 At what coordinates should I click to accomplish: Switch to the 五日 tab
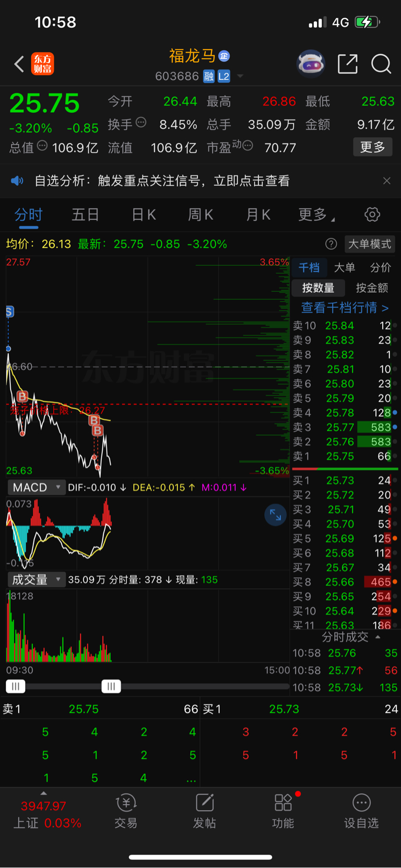(86, 215)
